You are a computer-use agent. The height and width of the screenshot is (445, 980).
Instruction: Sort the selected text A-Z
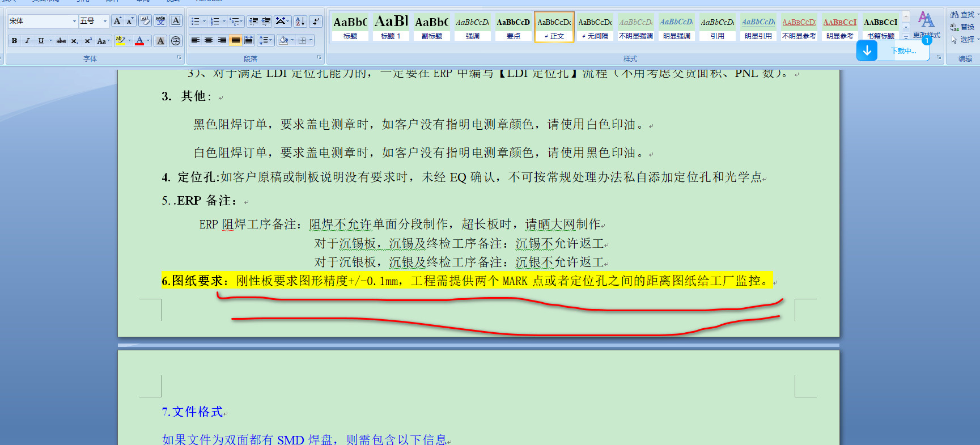(x=300, y=22)
